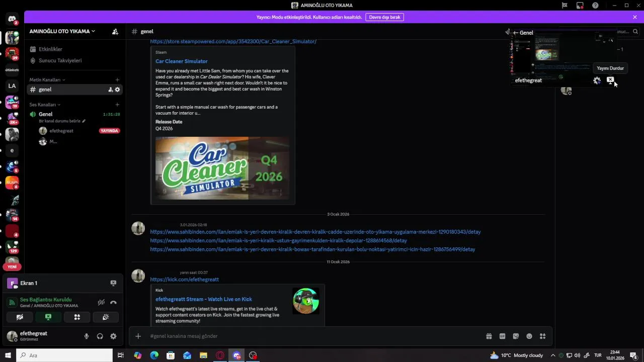Viewport: 644px width, 362px height.
Task: Open sahibinden link ending 1290180343/detay
Action: pyautogui.click(x=315, y=232)
